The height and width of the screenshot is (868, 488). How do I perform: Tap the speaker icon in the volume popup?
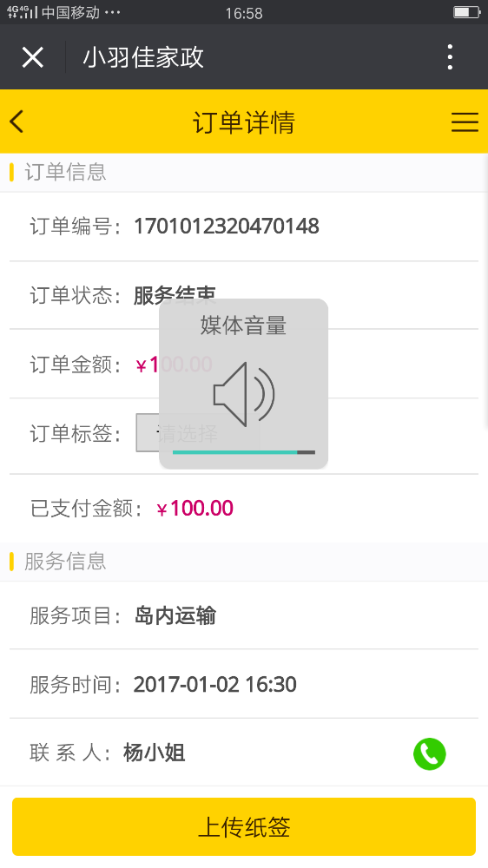[244, 394]
